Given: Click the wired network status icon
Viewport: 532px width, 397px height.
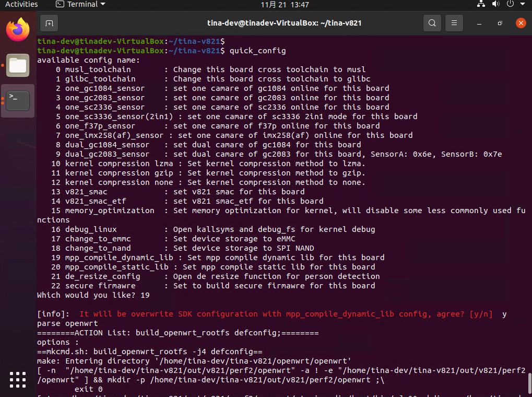Looking at the screenshot, I should tap(481, 4).
